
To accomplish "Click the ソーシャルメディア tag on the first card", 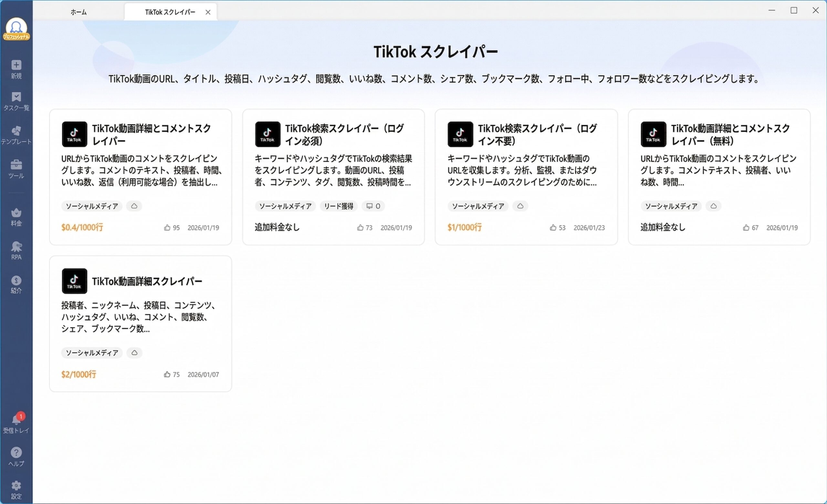I will (x=91, y=206).
